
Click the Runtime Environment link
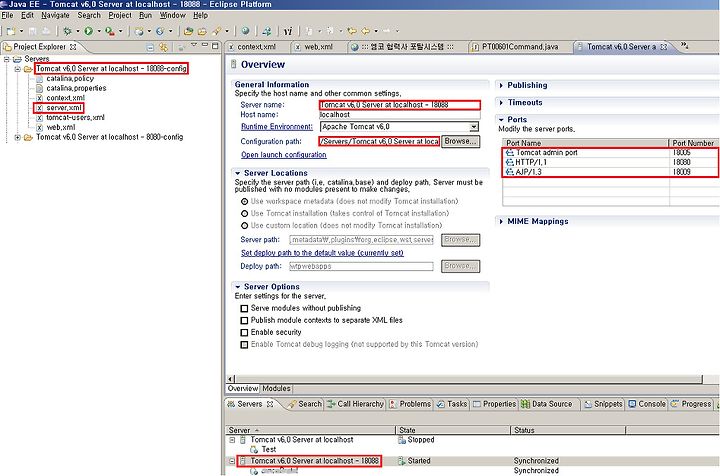coord(276,127)
